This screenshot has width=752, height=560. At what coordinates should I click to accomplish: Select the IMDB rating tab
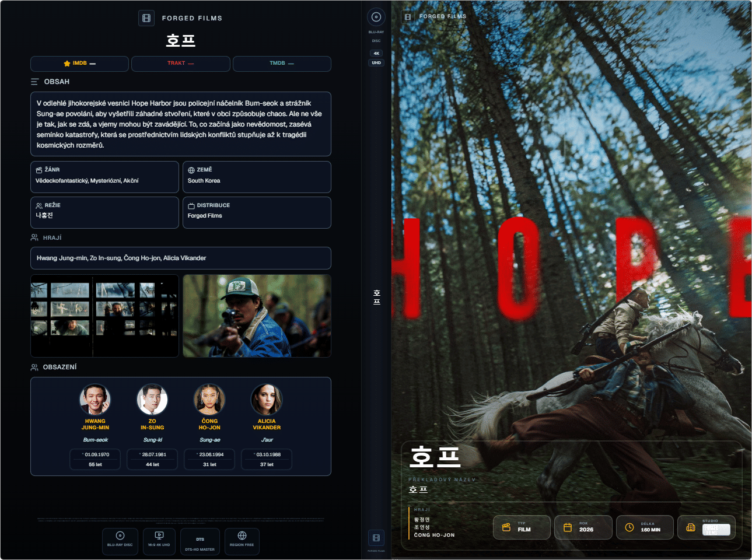pyautogui.click(x=79, y=64)
